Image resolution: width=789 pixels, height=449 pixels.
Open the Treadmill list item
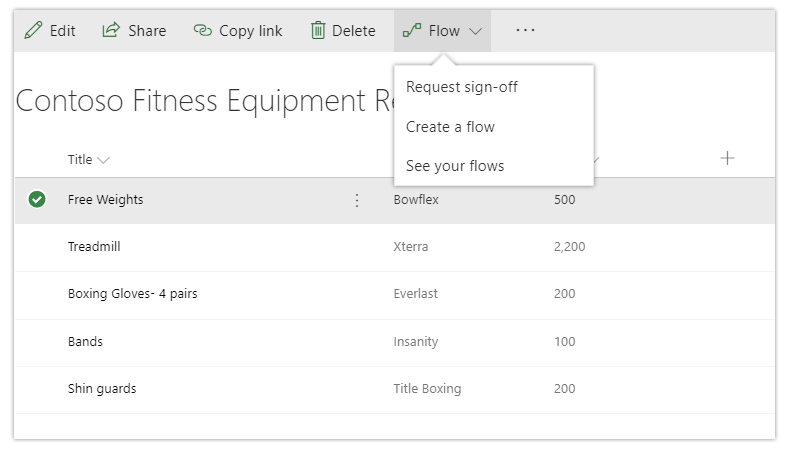94,247
